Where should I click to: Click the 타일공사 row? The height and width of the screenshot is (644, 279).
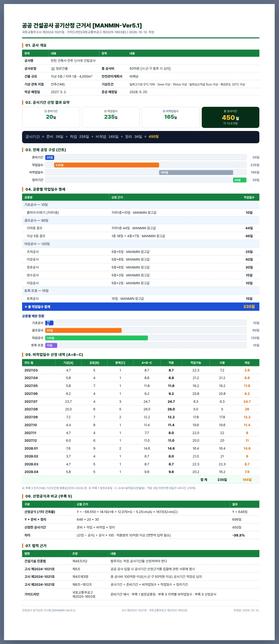(x=141, y=283)
